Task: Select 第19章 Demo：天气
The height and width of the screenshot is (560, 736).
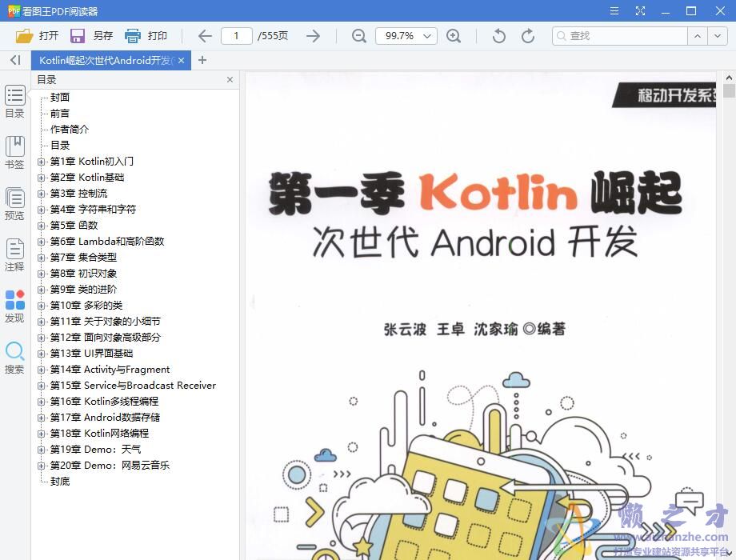Action: coord(96,450)
